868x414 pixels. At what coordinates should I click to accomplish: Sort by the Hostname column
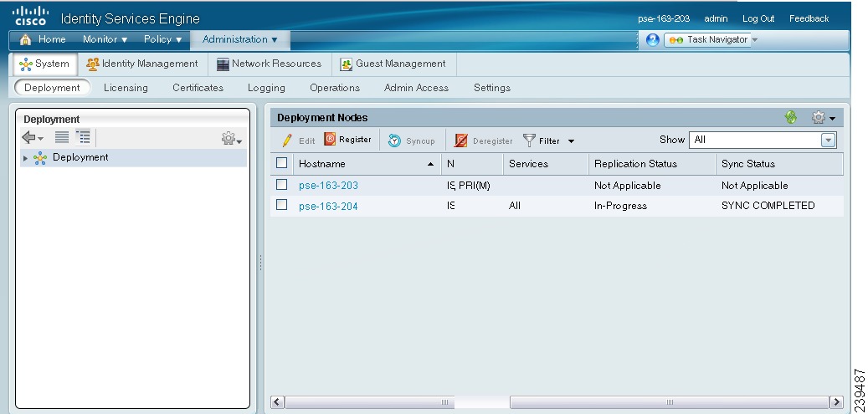[x=367, y=164]
